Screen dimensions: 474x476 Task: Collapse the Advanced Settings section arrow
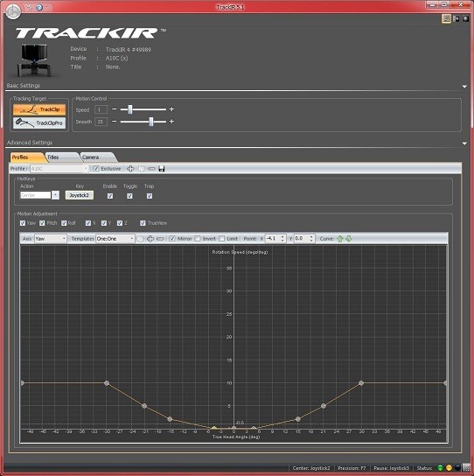pos(464,143)
